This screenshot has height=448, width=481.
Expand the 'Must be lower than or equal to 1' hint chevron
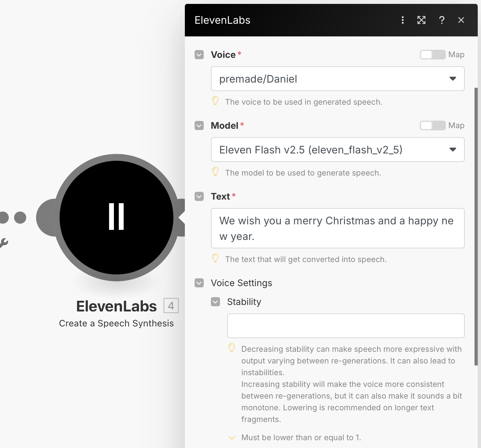tap(232, 438)
